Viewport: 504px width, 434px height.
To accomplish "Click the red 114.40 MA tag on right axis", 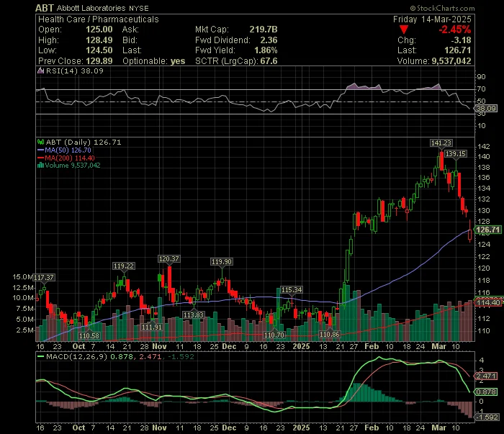I will pyautogui.click(x=488, y=302).
